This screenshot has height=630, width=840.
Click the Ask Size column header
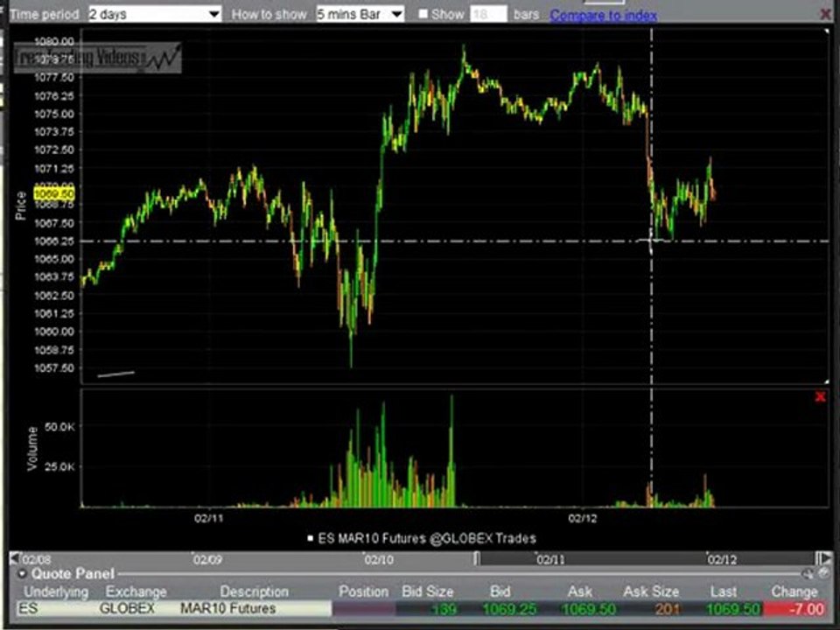coord(651,592)
